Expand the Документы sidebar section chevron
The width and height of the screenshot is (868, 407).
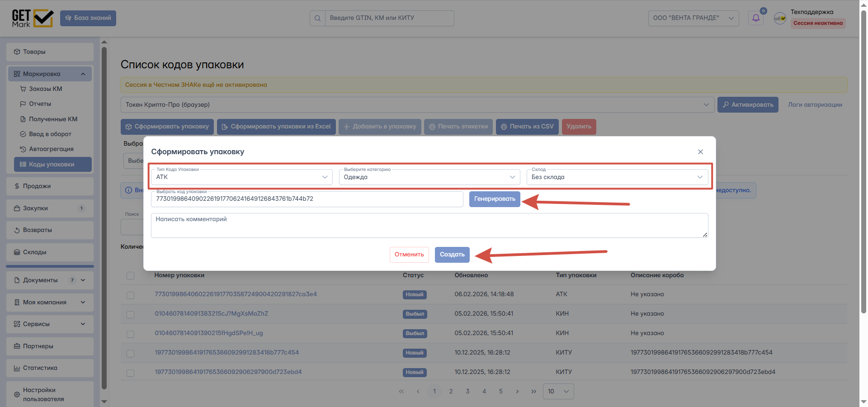click(x=83, y=280)
